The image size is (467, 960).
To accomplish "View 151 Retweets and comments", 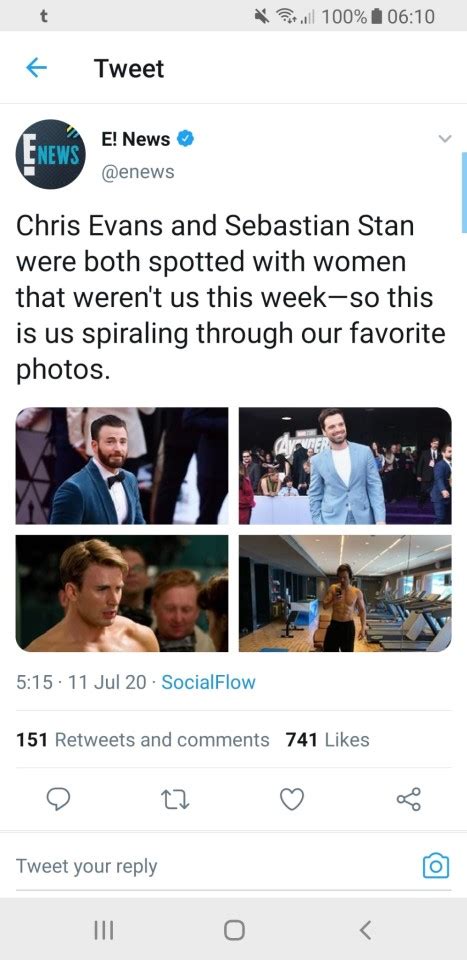I will coord(143,740).
